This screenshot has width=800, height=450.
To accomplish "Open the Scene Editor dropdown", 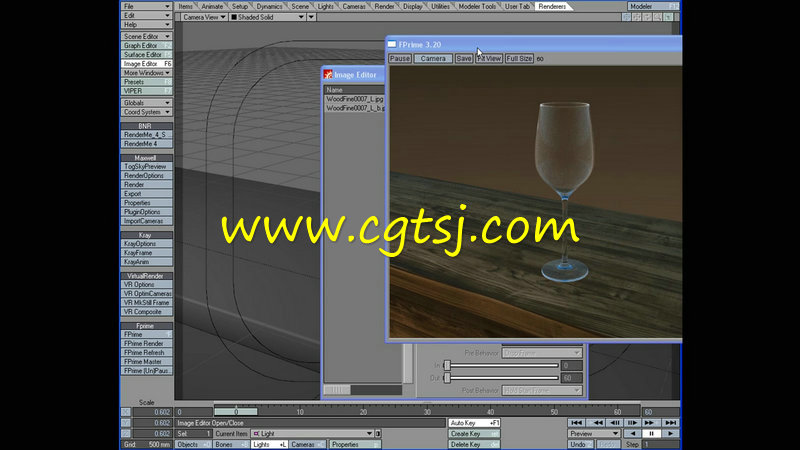I will tap(146, 37).
